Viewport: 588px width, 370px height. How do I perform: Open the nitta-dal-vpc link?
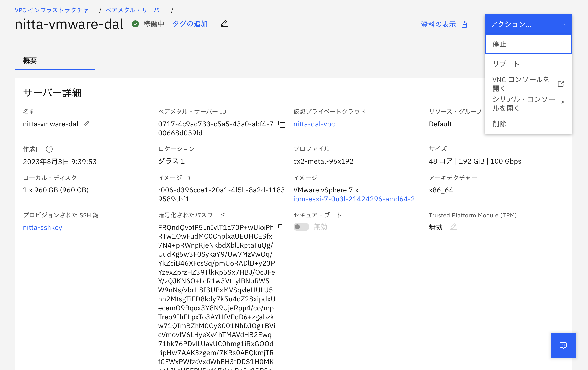tap(314, 124)
